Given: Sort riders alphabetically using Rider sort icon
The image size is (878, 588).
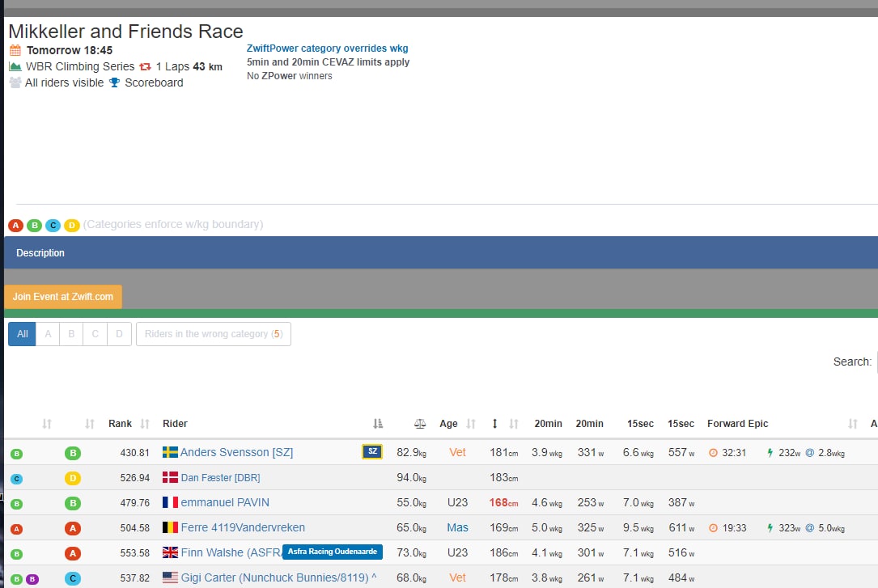Looking at the screenshot, I should (378, 424).
